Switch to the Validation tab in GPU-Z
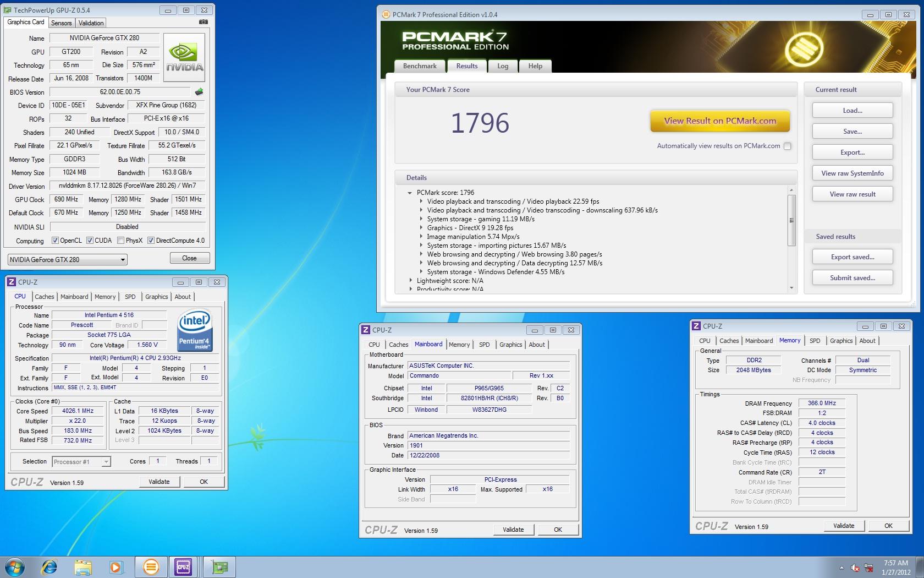 (x=91, y=23)
